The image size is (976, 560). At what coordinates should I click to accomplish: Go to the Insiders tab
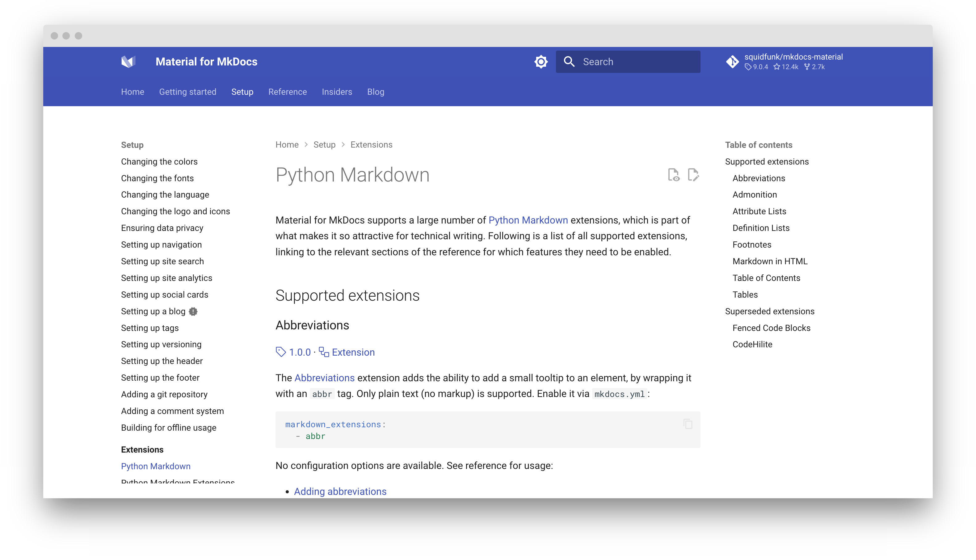click(x=337, y=92)
